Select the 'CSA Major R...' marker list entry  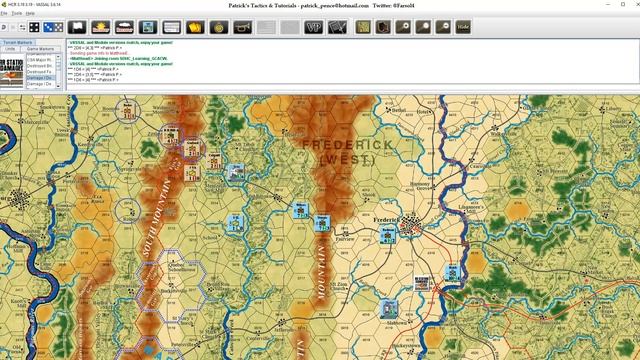tap(40, 60)
